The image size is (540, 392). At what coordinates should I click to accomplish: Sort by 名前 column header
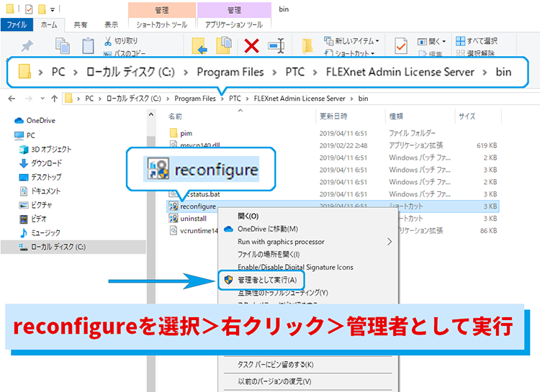click(175, 117)
